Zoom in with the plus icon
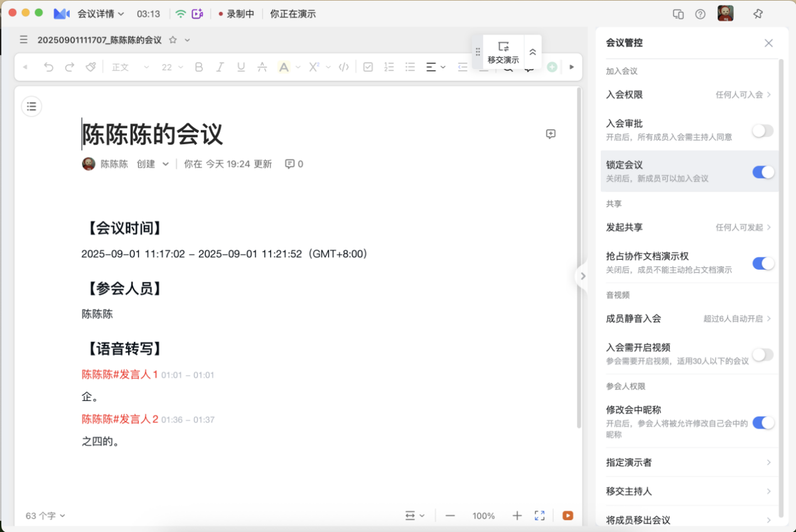 point(517,516)
